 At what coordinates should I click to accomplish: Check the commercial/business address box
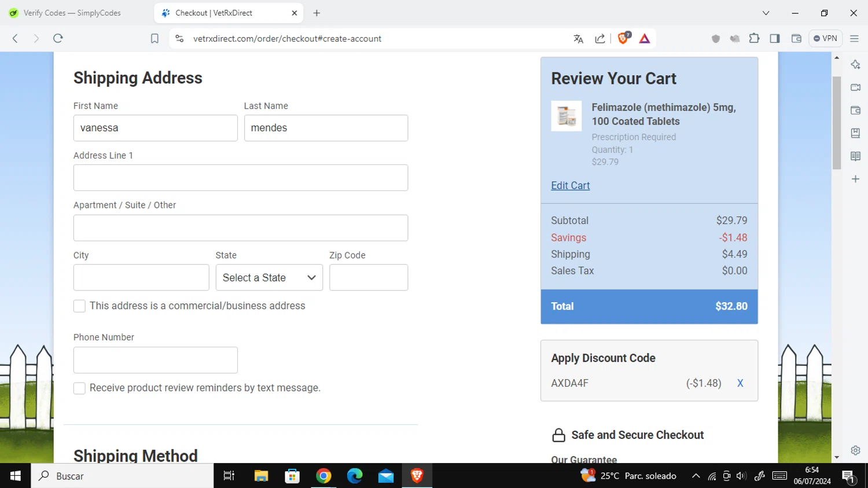point(79,306)
